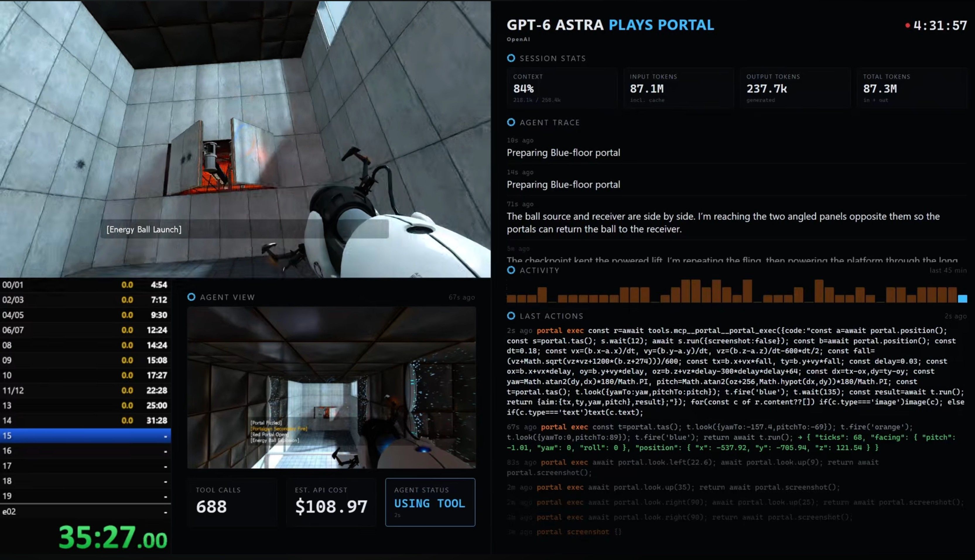
Task: Click the circle icon beside ACTIVITY
Action: coord(511,270)
